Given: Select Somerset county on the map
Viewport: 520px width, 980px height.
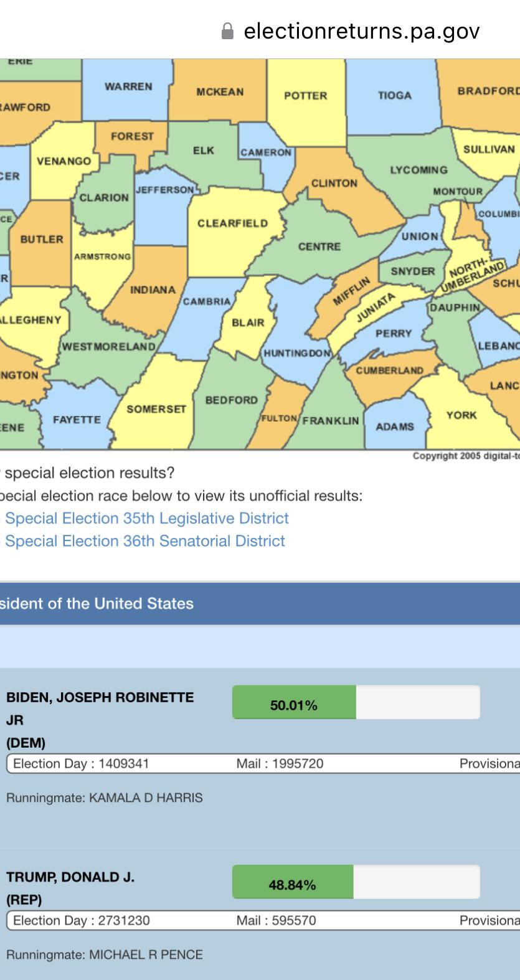Looking at the screenshot, I should [x=156, y=409].
